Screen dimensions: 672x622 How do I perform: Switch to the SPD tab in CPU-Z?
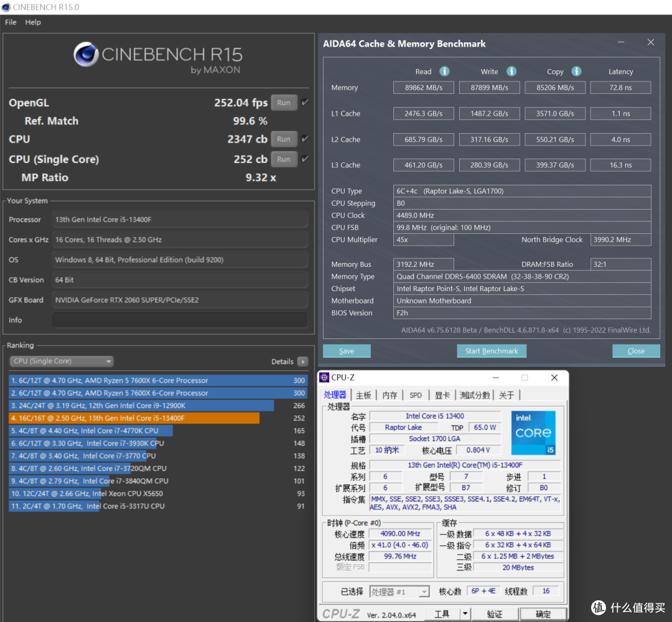415,395
